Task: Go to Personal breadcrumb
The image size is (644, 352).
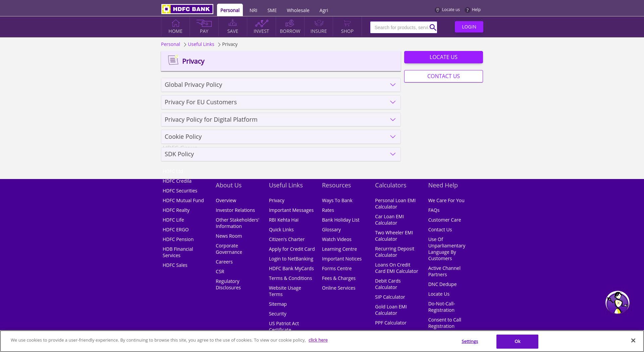Action: tap(170, 44)
